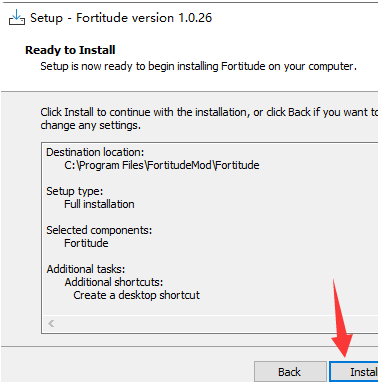The height and width of the screenshot is (382, 378).
Task: Go Back to the previous setup page
Action: tap(290, 372)
